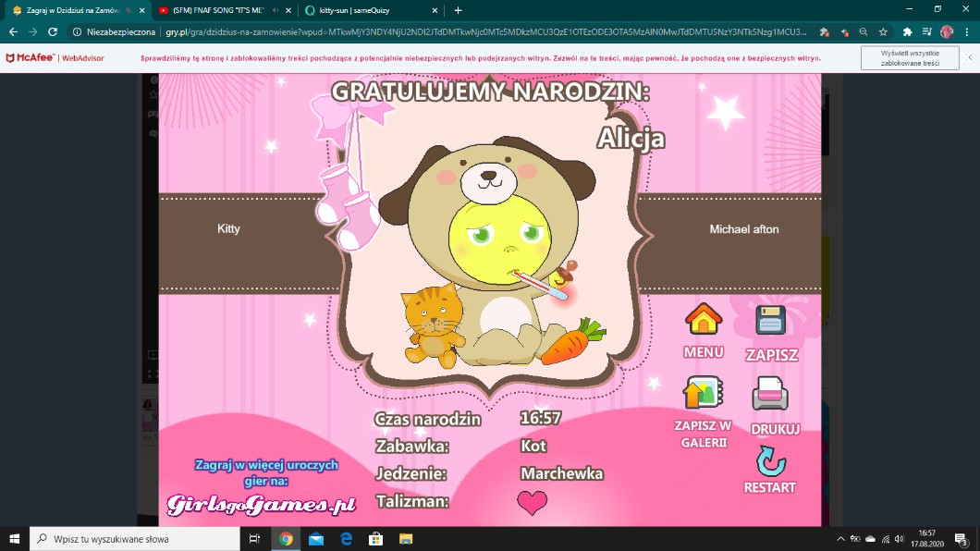Open the Chrome three-dot menu

pos(966,31)
